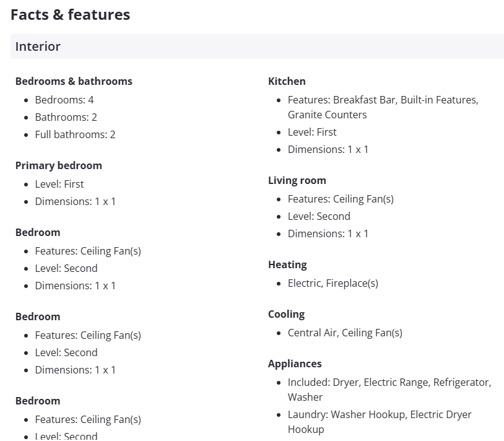504x441 pixels.
Task: Select the Level: First item under Primary bedroom
Action: coord(59,184)
